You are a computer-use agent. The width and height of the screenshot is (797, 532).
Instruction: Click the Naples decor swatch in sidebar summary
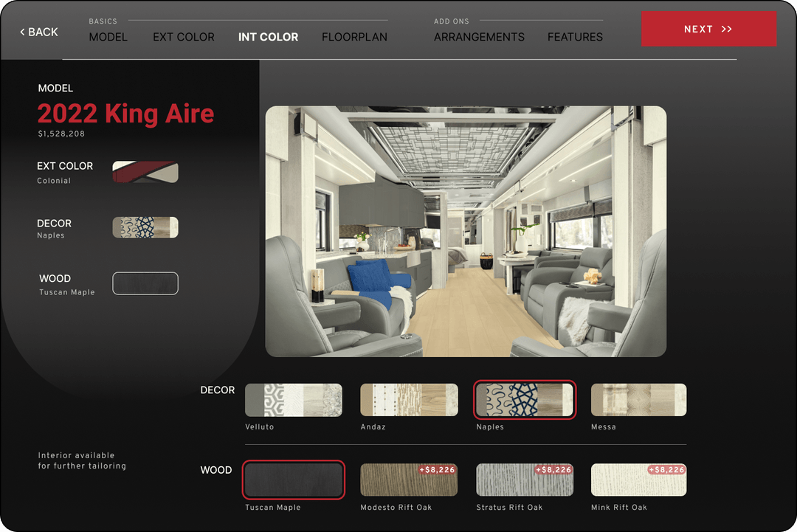145,227
